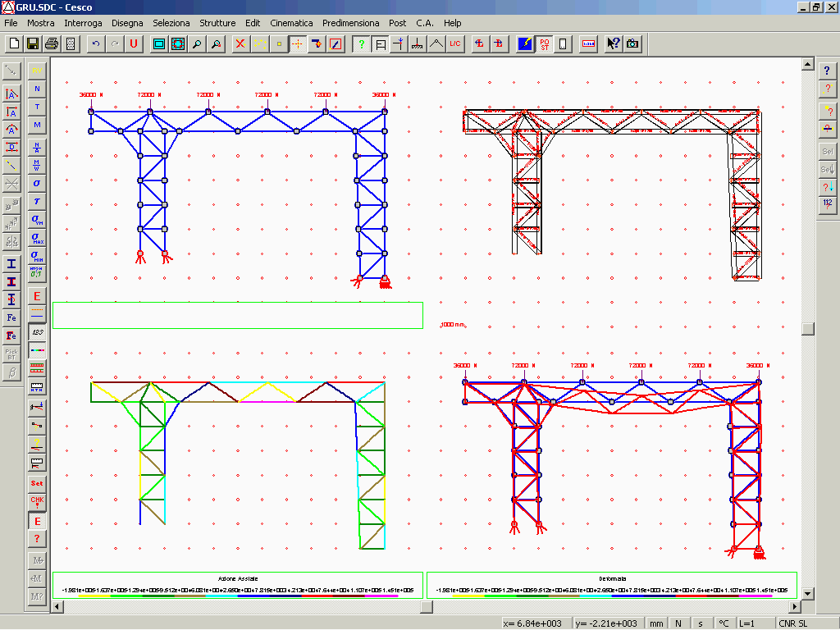
Task: Toggle the pressed E button in left toolbar
Action: click(x=37, y=521)
